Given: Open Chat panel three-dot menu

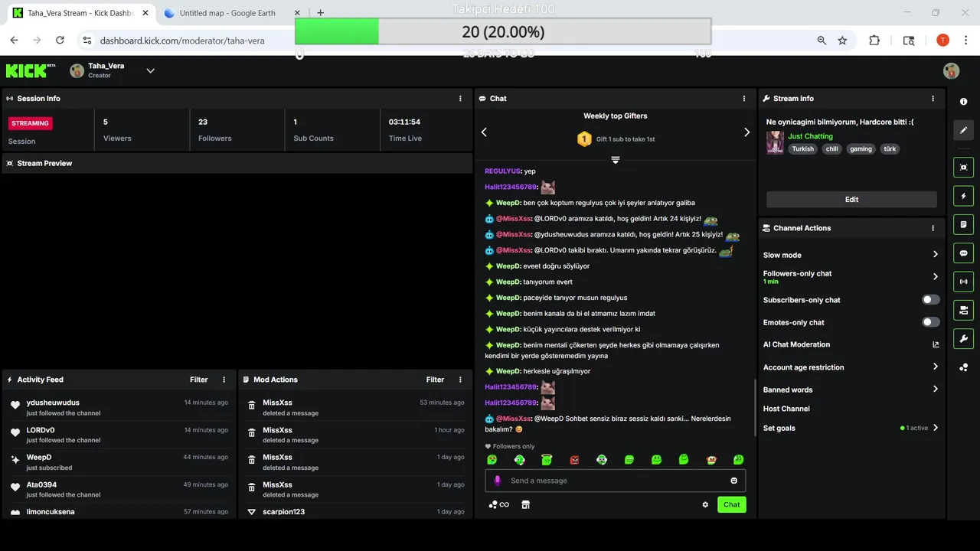Looking at the screenshot, I should (744, 99).
